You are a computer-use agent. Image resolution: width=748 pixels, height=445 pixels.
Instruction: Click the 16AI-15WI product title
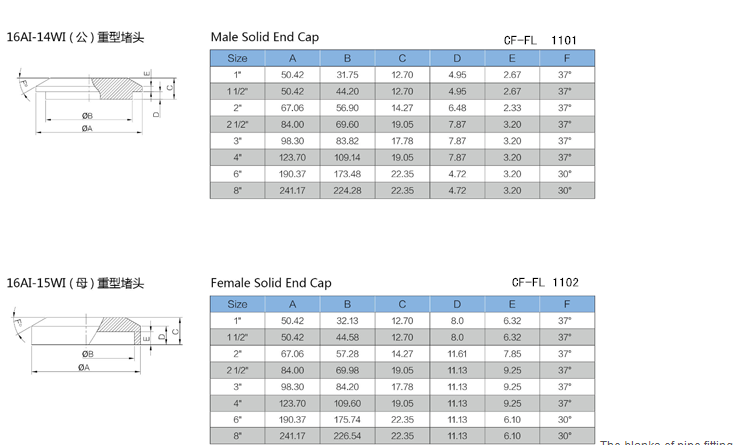pyautogui.click(x=75, y=283)
